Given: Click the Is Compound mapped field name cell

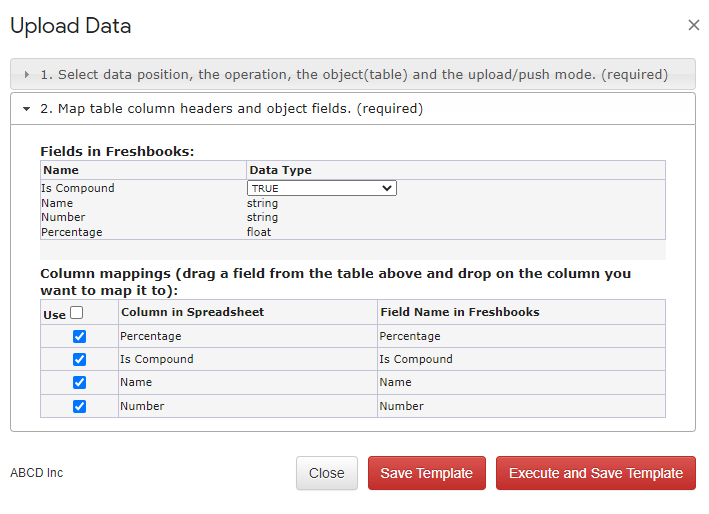Looking at the screenshot, I should [521, 359].
